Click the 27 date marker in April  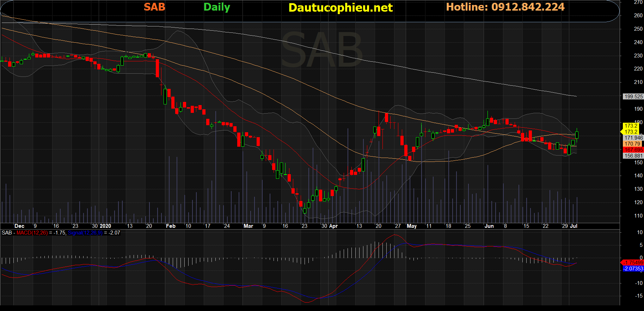click(398, 226)
